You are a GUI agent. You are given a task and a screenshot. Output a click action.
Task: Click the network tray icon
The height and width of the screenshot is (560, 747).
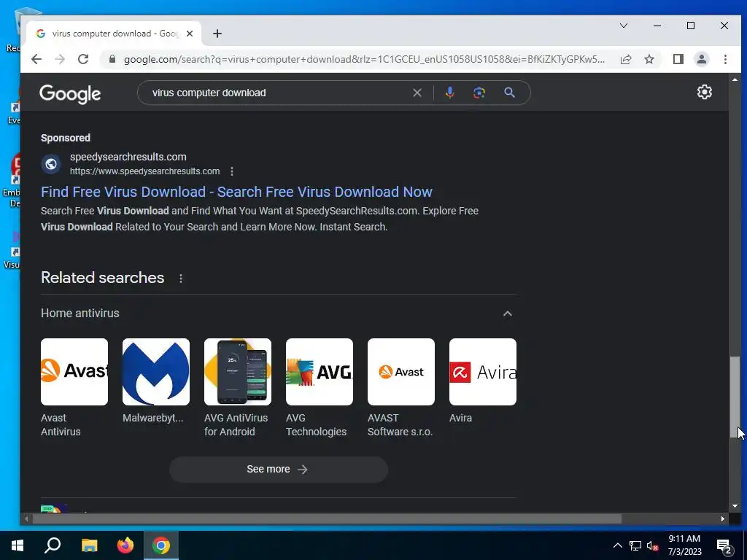pyautogui.click(x=635, y=545)
